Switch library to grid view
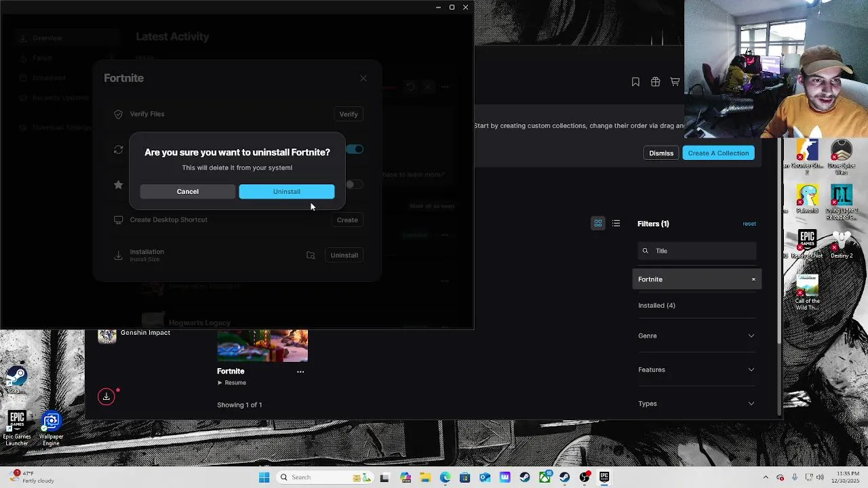 (x=598, y=224)
